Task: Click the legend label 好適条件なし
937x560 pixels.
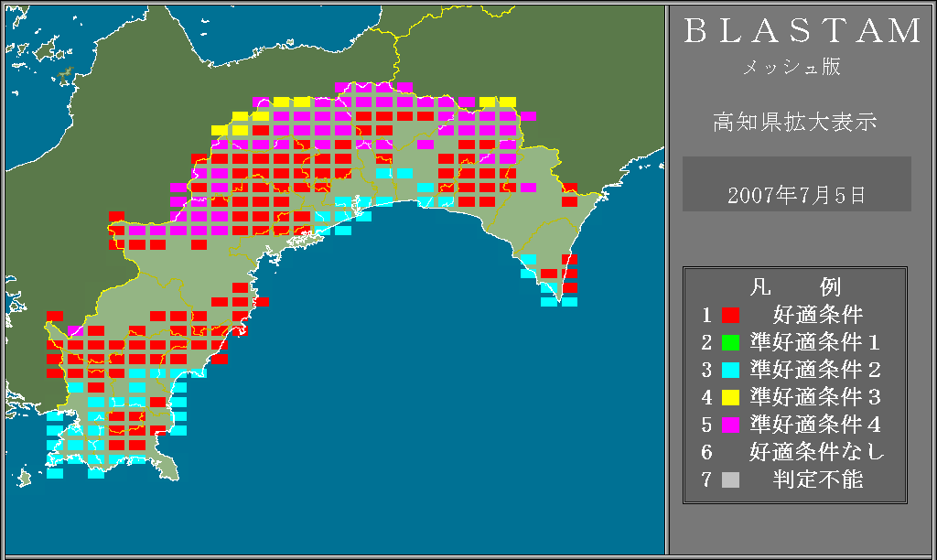Action: point(817,452)
